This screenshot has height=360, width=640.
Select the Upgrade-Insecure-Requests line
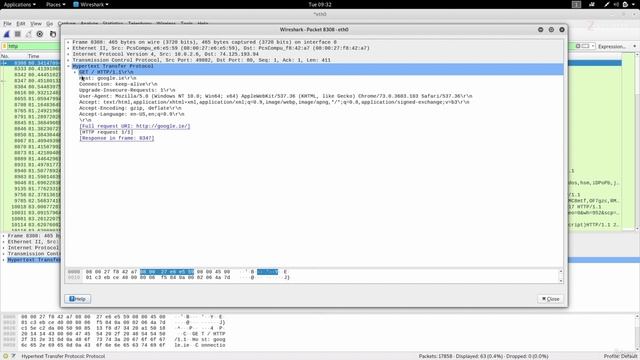click(x=127, y=90)
